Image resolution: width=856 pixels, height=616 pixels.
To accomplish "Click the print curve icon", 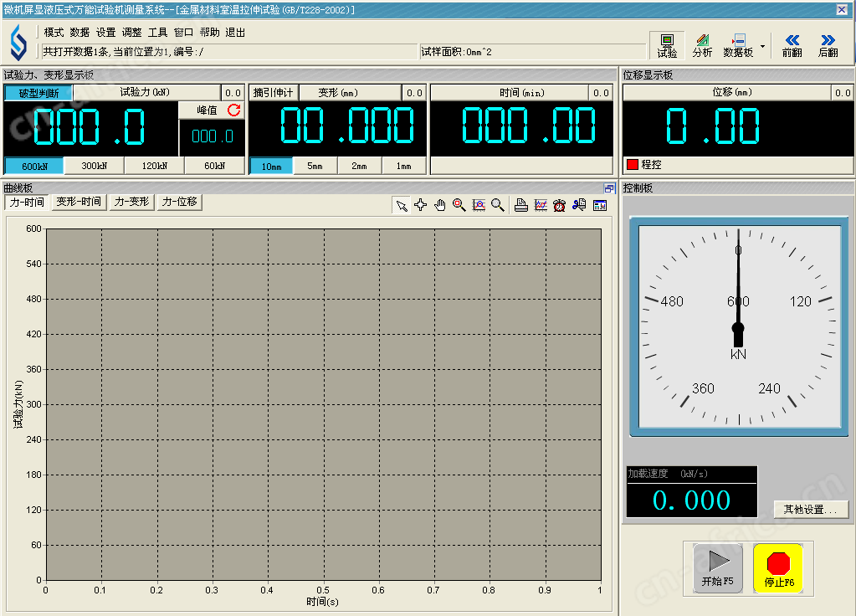I will coord(520,205).
